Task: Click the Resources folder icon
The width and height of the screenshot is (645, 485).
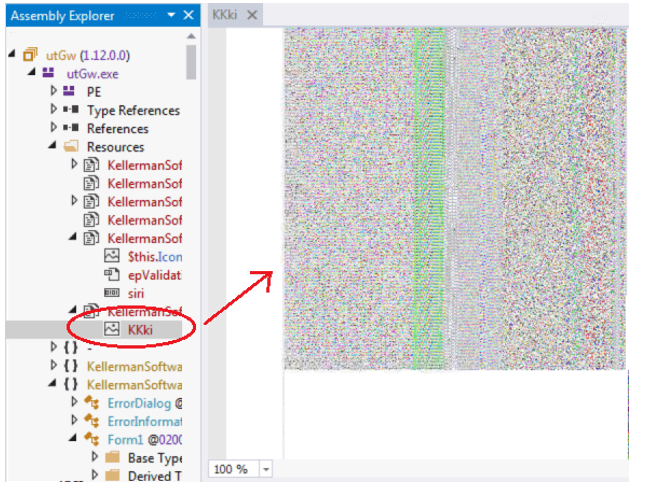Action: 72,147
